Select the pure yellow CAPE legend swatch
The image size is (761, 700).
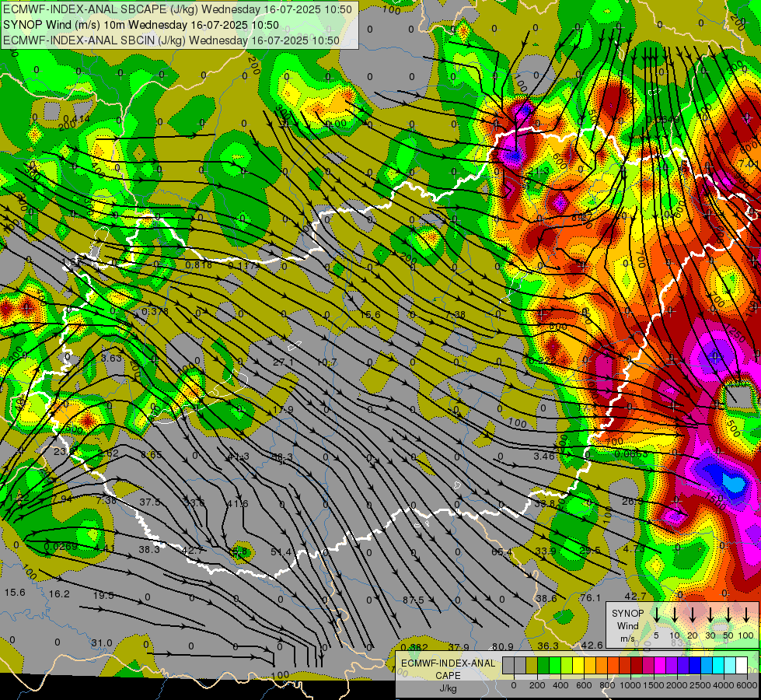578,665
